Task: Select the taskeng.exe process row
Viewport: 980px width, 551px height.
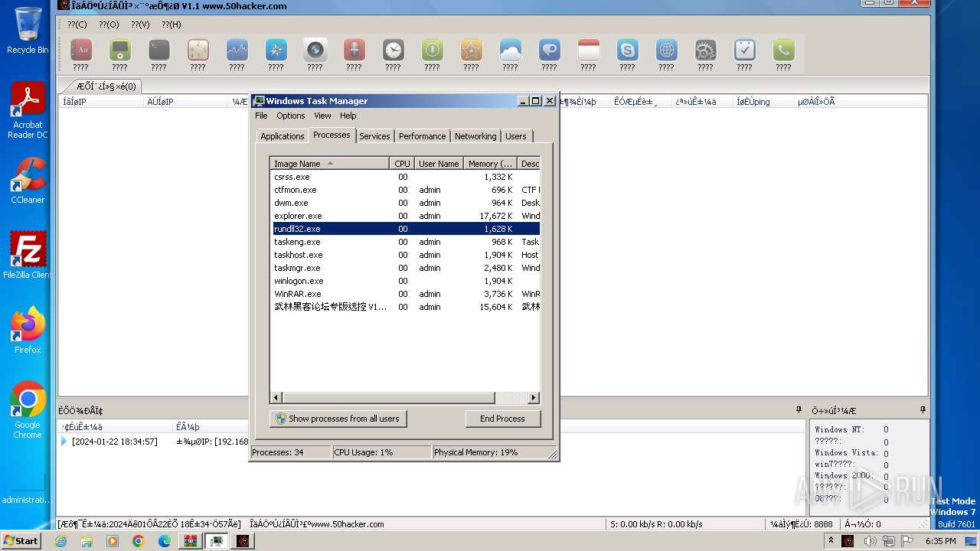Action: click(x=406, y=242)
